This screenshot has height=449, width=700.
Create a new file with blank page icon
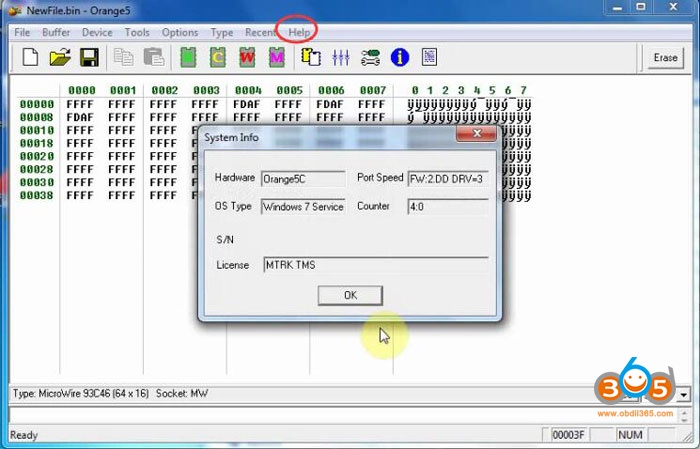(30, 58)
